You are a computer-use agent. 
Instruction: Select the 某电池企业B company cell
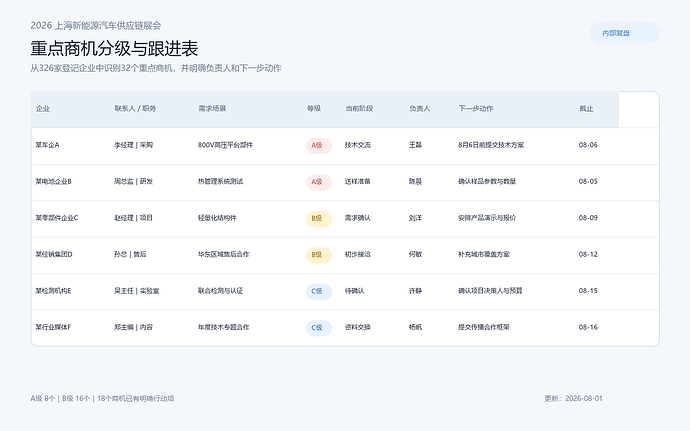(54, 181)
